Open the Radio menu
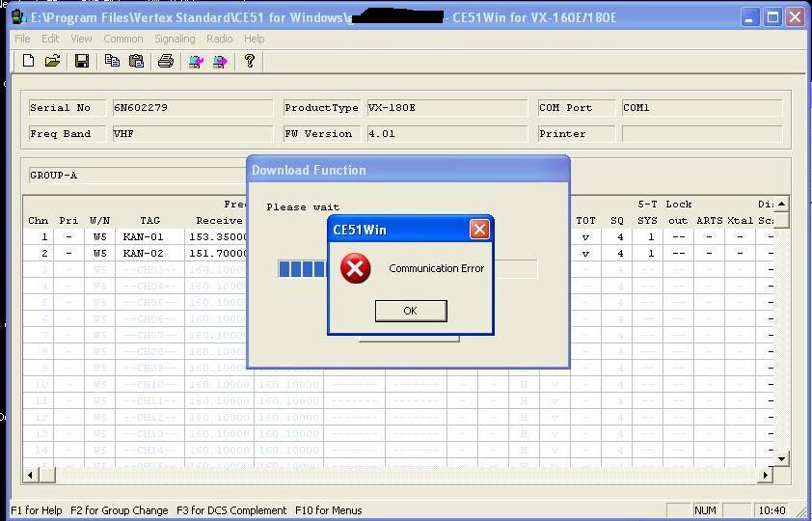This screenshot has width=812, height=521. tap(220, 39)
